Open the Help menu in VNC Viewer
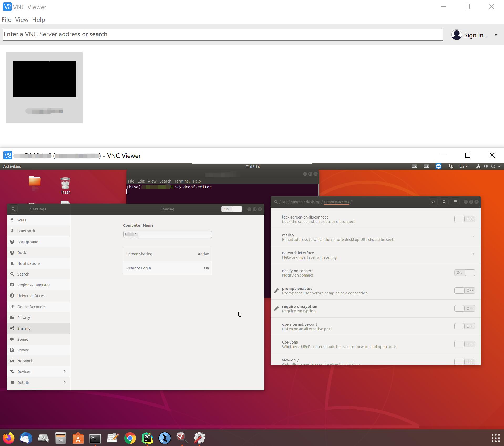The image size is (504, 446). point(39,20)
